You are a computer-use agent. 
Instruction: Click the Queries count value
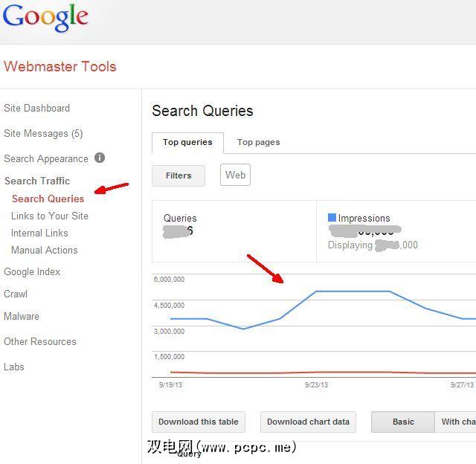178,231
